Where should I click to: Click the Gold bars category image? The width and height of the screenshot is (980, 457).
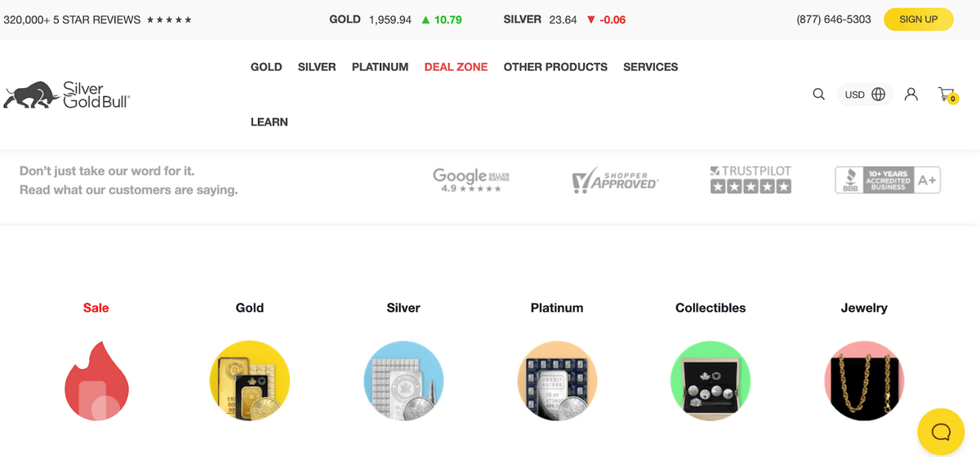coord(250,381)
